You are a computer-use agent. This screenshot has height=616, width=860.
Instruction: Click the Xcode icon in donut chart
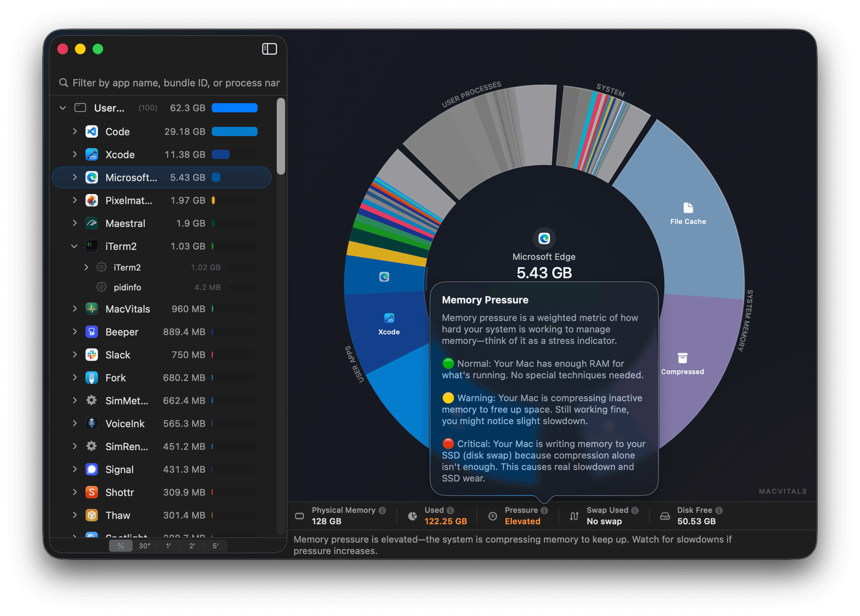(x=389, y=318)
